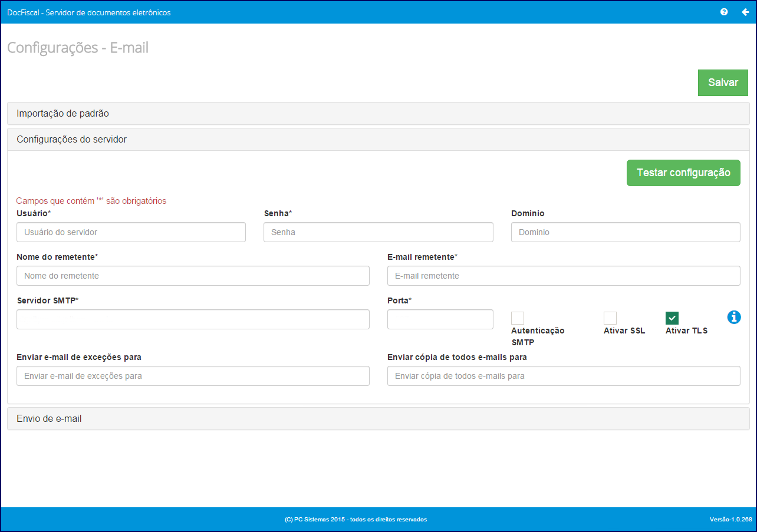This screenshot has height=532, width=757.
Task: Open the help question mark icon
Action: 724,12
